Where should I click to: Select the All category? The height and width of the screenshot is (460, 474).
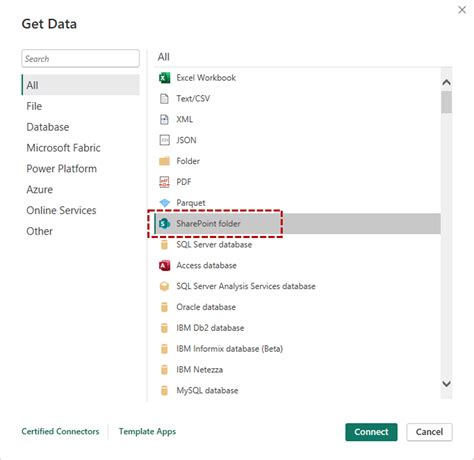80,85
